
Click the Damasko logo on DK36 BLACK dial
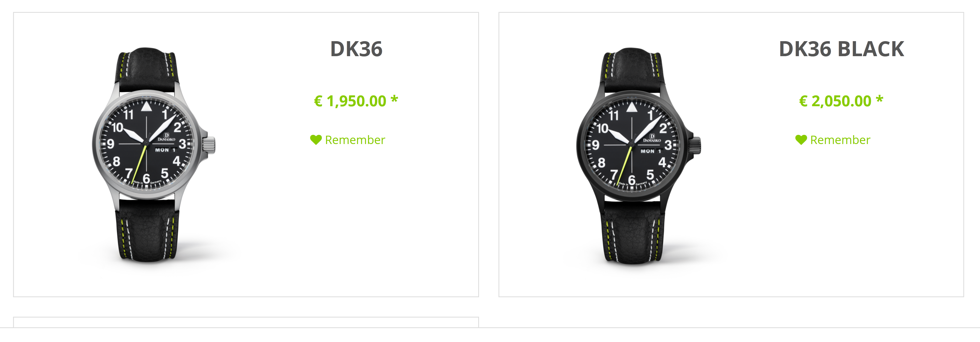tap(652, 138)
